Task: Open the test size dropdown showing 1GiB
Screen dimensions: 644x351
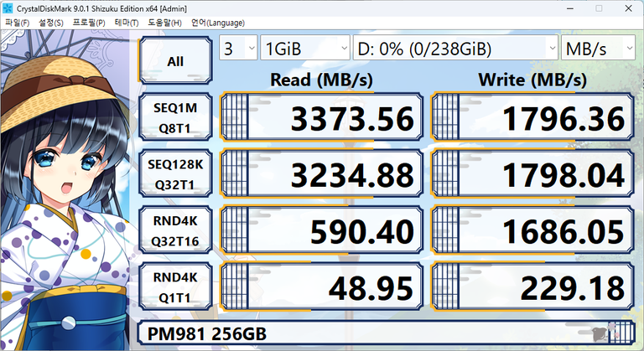Action: click(305, 49)
